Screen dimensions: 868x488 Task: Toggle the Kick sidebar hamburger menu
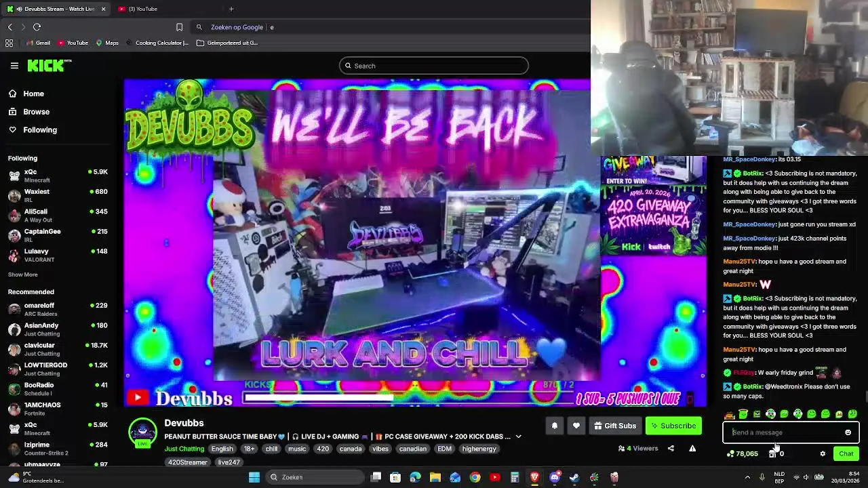click(x=14, y=66)
